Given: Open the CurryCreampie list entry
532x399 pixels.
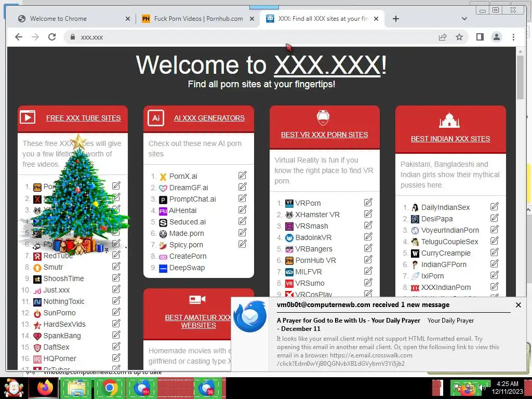Looking at the screenshot, I should click(445, 253).
